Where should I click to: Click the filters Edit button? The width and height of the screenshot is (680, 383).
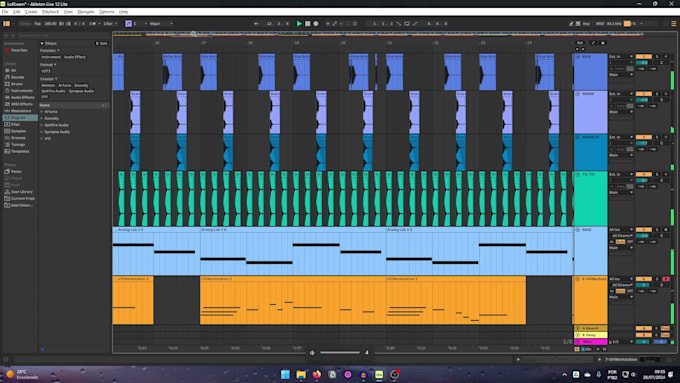(x=101, y=43)
